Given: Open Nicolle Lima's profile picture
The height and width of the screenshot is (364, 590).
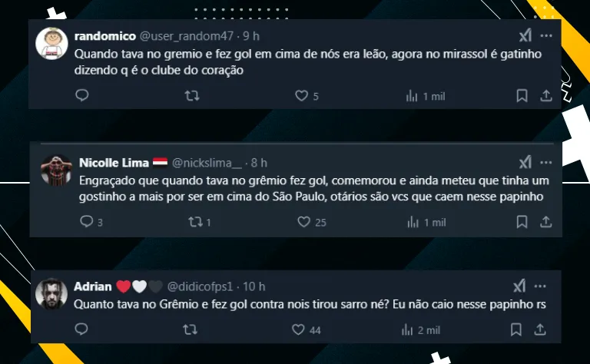Looking at the screenshot, I should point(56,170).
